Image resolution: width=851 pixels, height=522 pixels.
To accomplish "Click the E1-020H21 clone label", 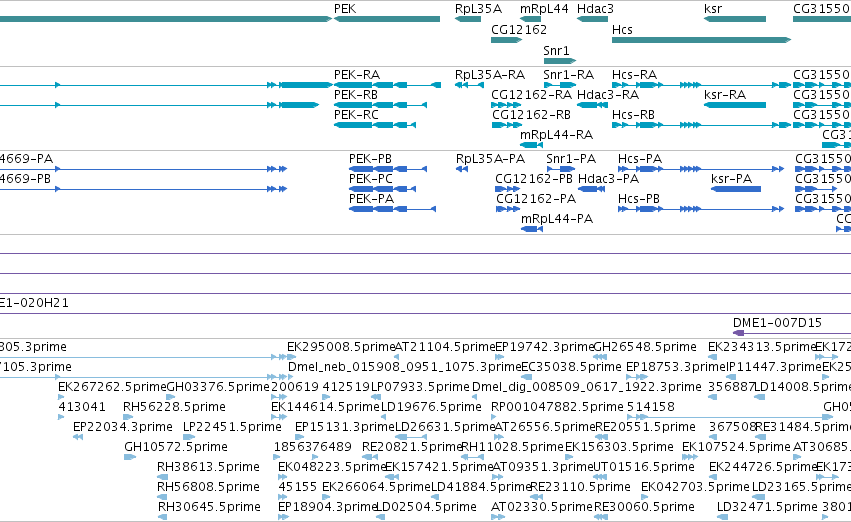I will 34,303.
